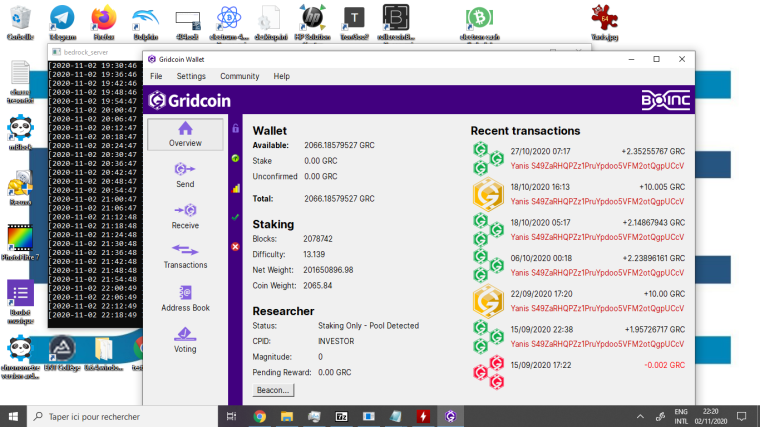Screen dimensions: 760x427
Task: Click the Difficulty value 13.139
Action: tap(314, 254)
